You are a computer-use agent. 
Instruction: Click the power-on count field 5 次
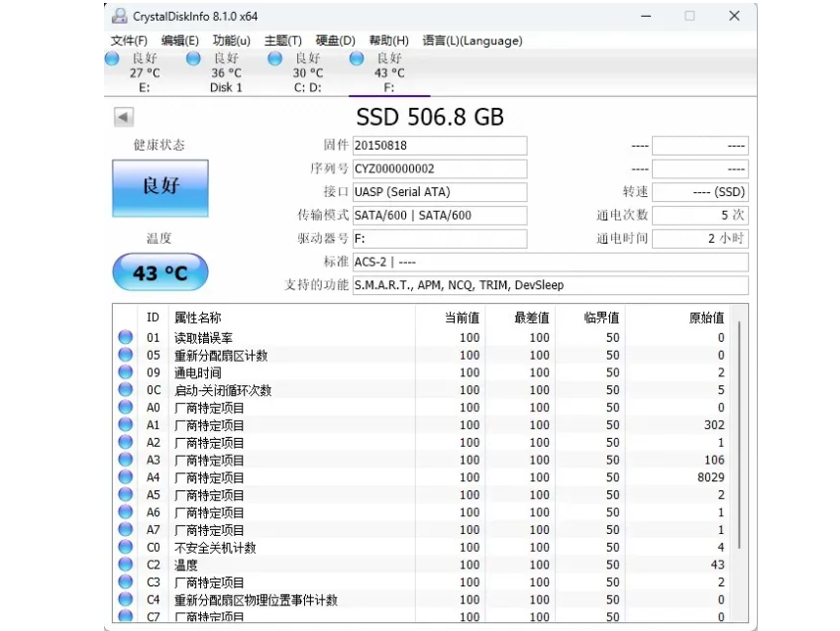coord(700,215)
